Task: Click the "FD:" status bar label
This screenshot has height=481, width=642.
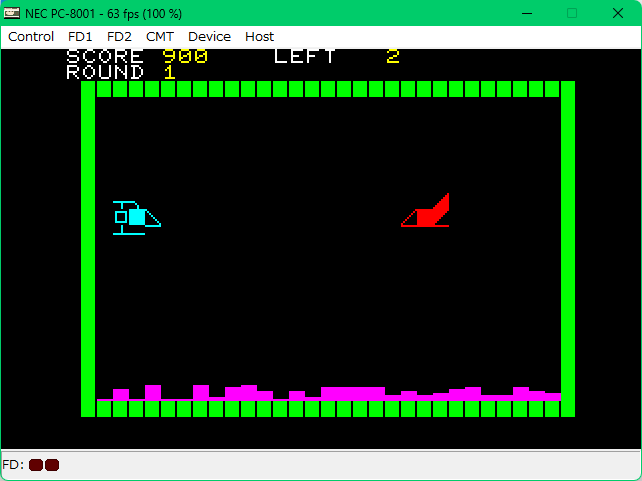Action: tap(13, 465)
